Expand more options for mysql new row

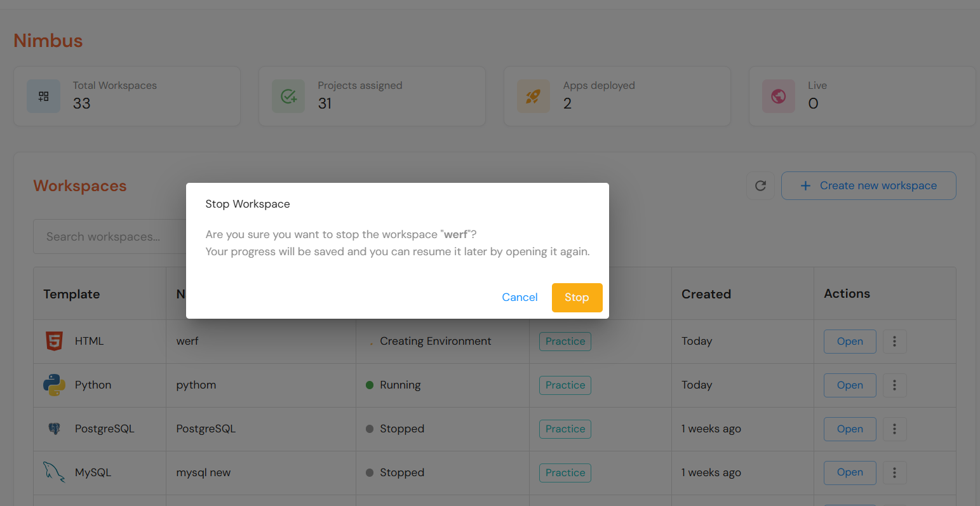coord(894,472)
